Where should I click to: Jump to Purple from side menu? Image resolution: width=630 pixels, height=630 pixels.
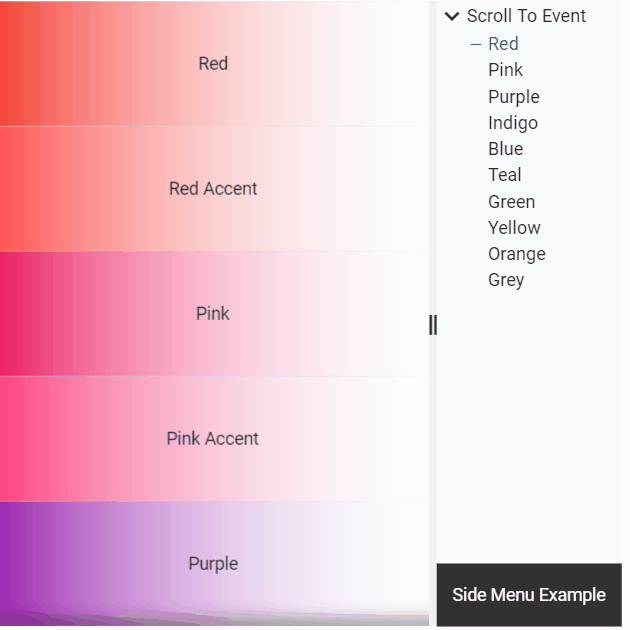[x=513, y=97]
